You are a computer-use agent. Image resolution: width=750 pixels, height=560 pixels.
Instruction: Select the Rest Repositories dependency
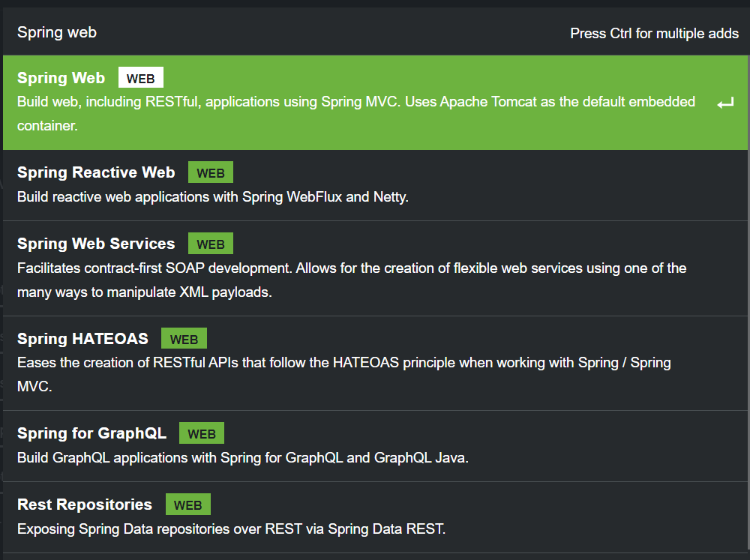coord(375,517)
